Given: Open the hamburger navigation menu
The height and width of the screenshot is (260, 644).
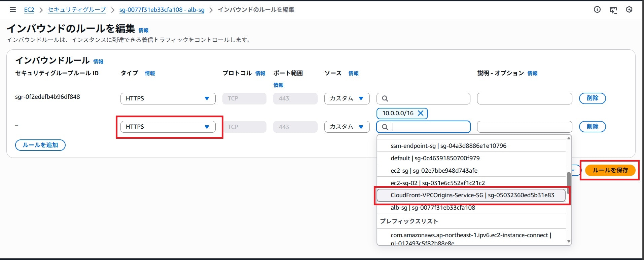Looking at the screenshot, I should [13, 9].
